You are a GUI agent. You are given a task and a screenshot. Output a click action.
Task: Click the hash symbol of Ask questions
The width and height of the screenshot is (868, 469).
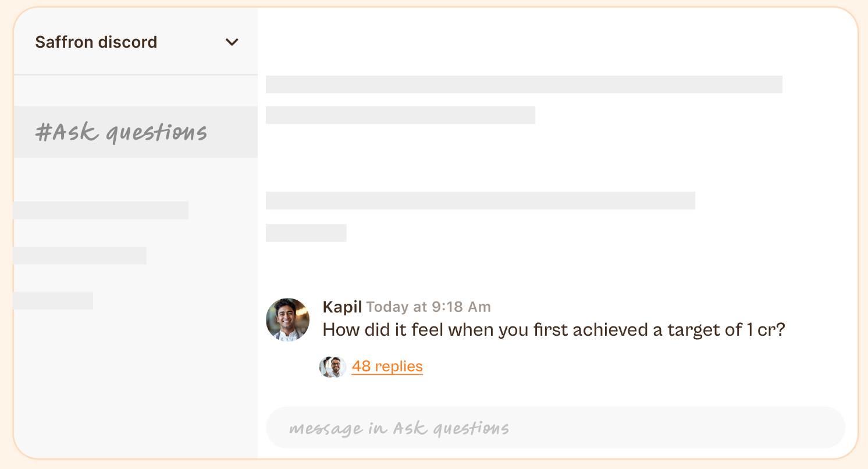44,133
